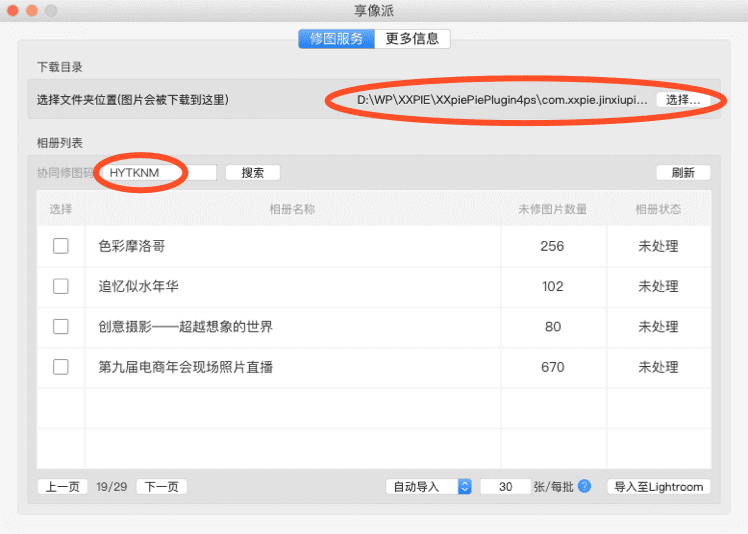The height and width of the screenshot is (534, 748).
Task: Click the 导入至Lightroom button
Action: 659,487
